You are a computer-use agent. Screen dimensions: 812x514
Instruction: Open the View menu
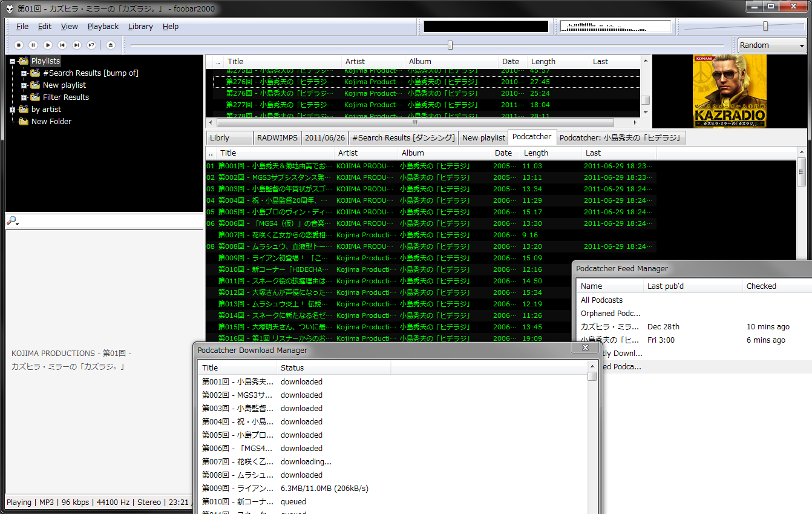click(70, 27)
